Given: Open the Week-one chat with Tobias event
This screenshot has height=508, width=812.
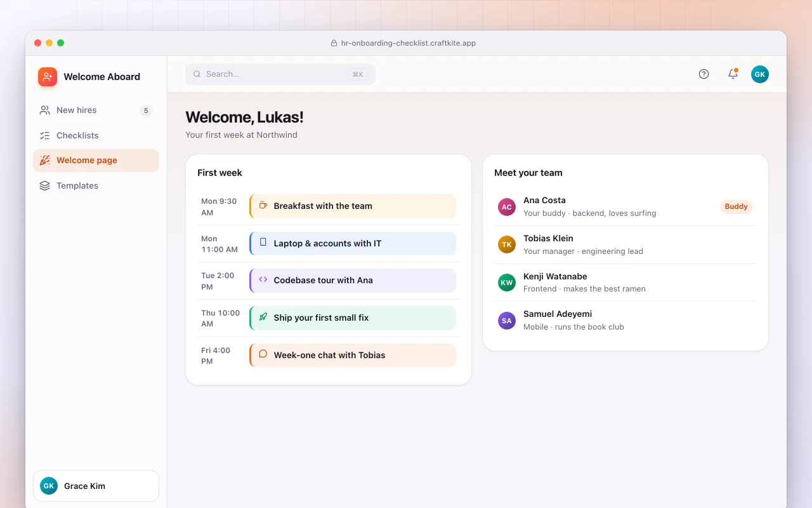Looking at the screenshot, I should (353, 356).
